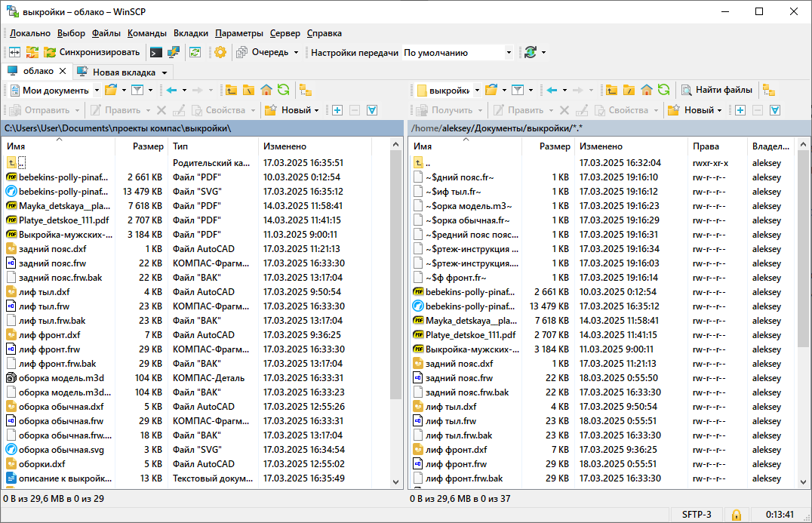
Task: Toggle remote directory tree icon
Action: point(769,90)
